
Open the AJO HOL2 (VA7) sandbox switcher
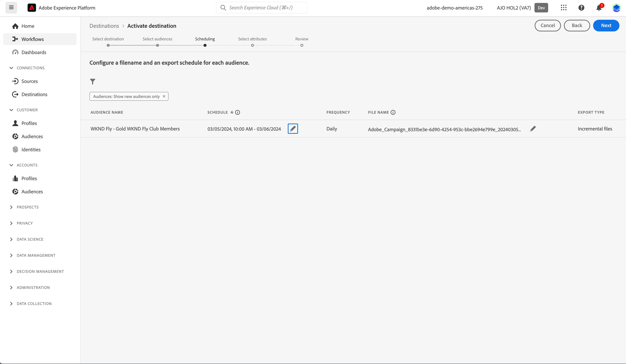[522, 8]
